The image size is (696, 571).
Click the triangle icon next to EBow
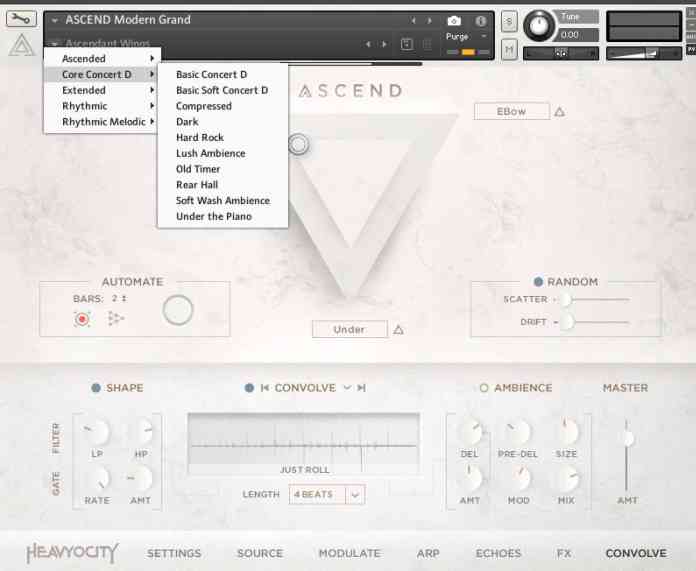point(559,112)
